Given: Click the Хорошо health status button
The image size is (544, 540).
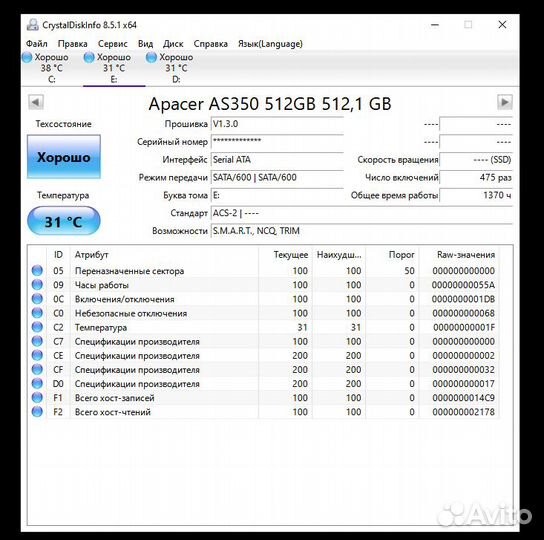Looking at the screenshot, I should tap(64, 157).
